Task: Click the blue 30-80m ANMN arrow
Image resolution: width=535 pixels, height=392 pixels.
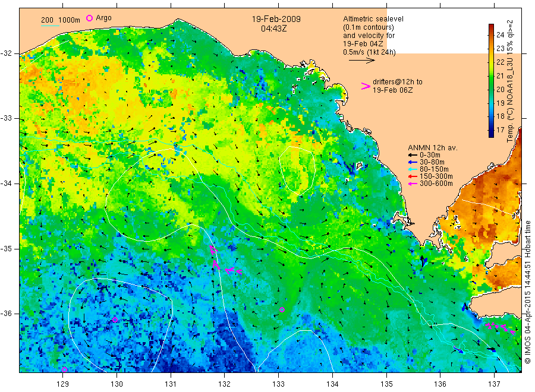Action: pos(413,162)
